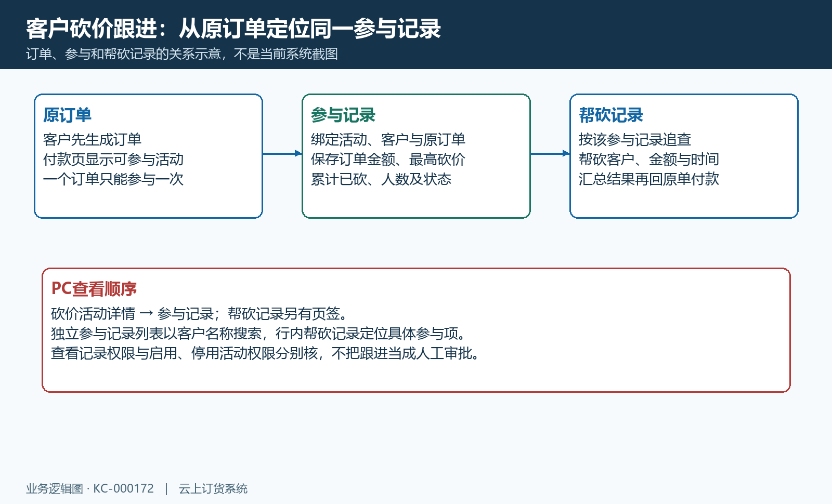Click the line 累计已砍、人数及状态
Image resolution: width=832 pixels, height=504 pixels.
[381, 179]
